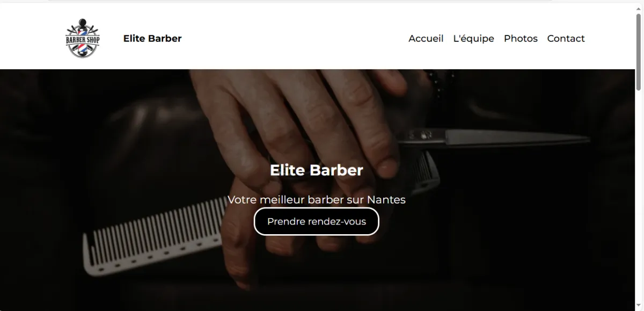
Task: Select the Contact link in the navigation
Action: tap(566, 39)
